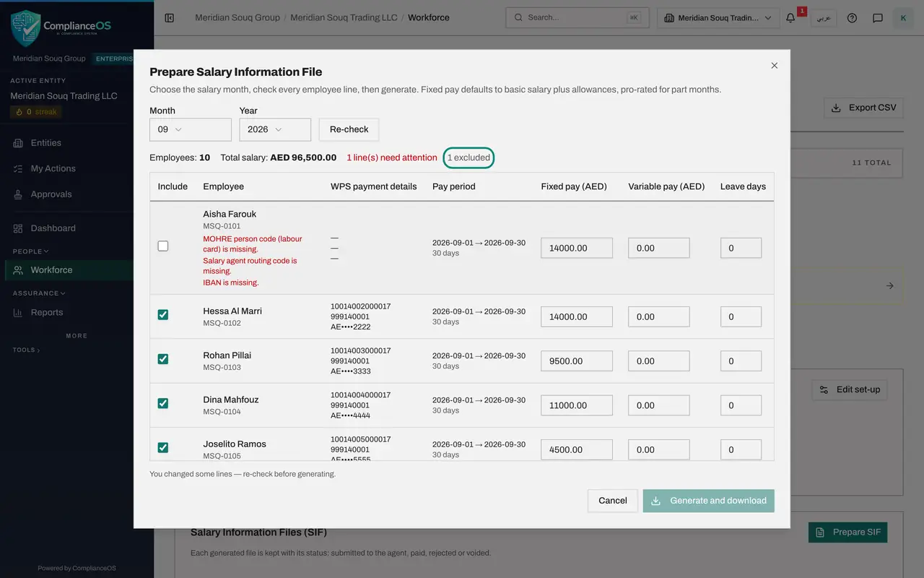The image size is (924, 578).
Task: Click the arrow icon behind the dialog
Action: click(890, 286)
